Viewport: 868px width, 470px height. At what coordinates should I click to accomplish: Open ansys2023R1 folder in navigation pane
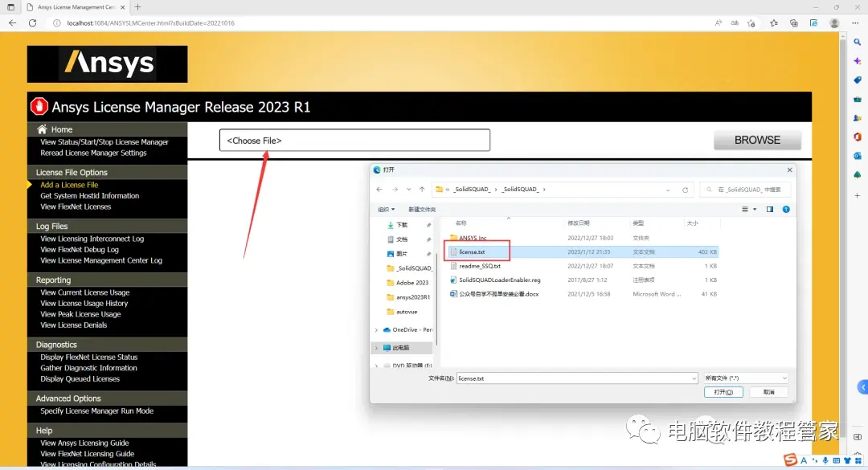[x=408, y=297]
